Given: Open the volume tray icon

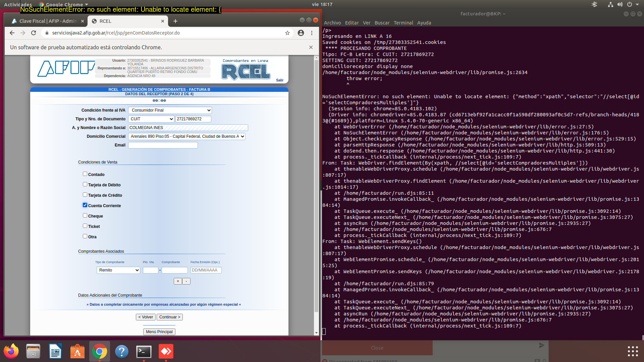Looking at the screenshot, I should (x=620, y=4).
